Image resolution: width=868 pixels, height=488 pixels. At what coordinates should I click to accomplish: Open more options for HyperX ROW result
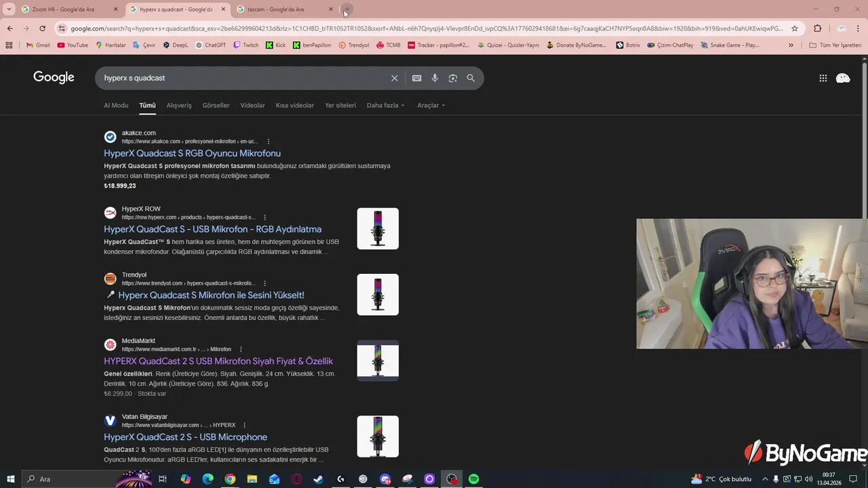(266, 218)
